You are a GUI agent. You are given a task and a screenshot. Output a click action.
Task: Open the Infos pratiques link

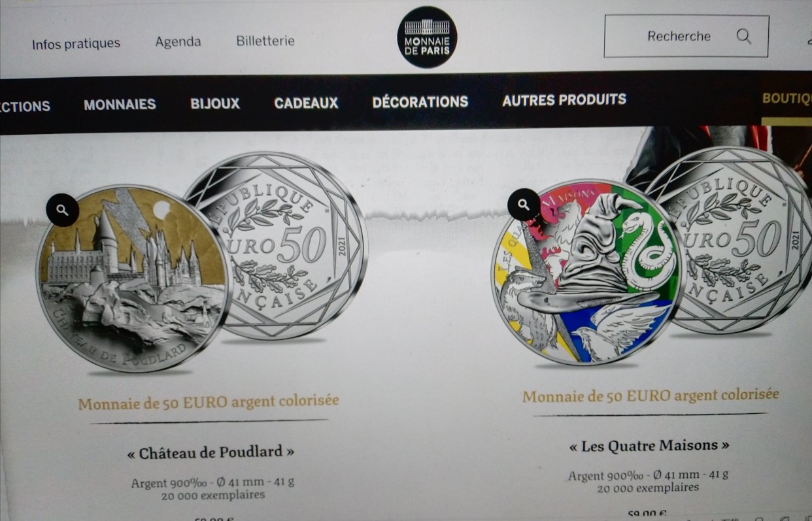point(76,44)
